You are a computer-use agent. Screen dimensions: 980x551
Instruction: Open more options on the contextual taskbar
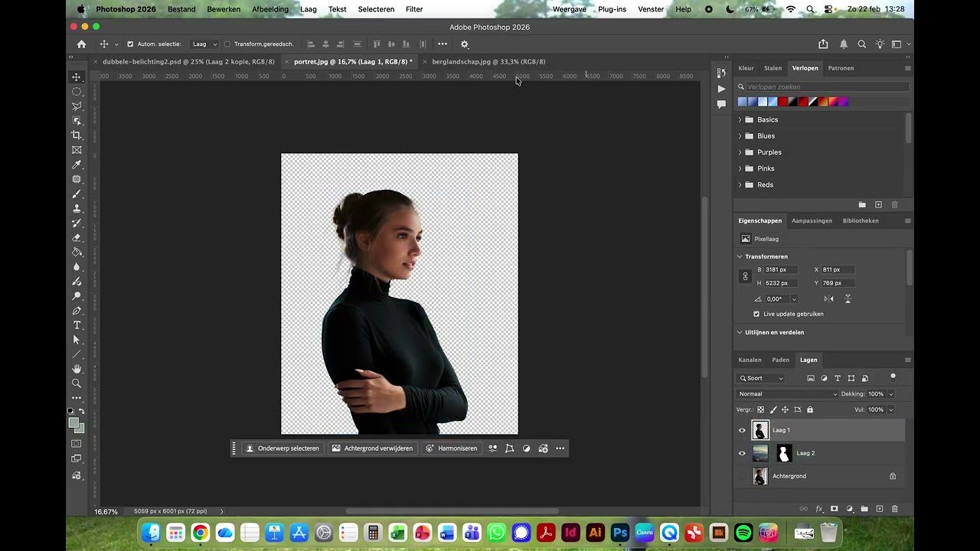(x=560, y=448)
